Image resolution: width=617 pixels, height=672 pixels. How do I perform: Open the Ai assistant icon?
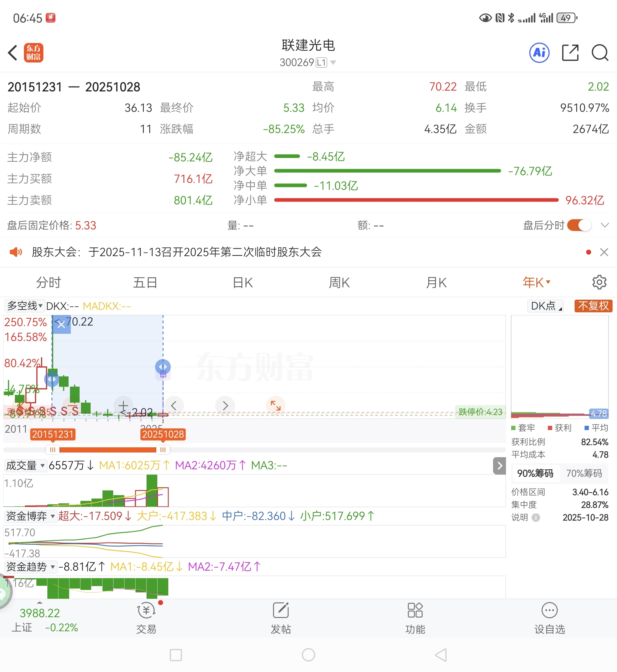[x=539, y=53]
